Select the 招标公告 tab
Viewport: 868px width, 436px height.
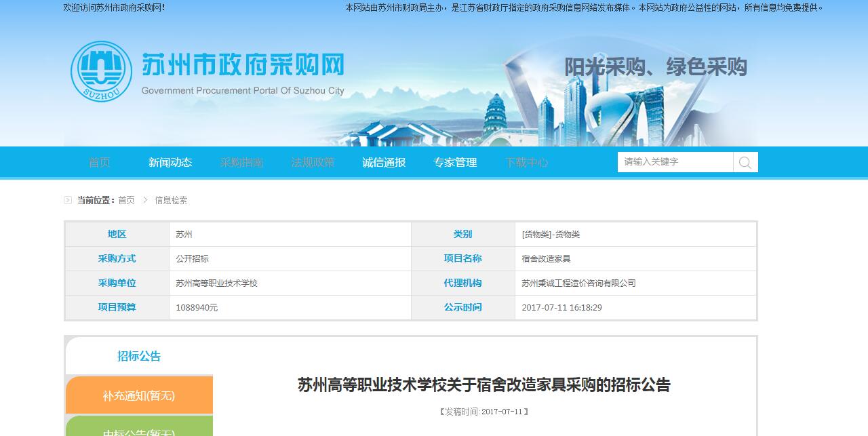click(139, 356)
